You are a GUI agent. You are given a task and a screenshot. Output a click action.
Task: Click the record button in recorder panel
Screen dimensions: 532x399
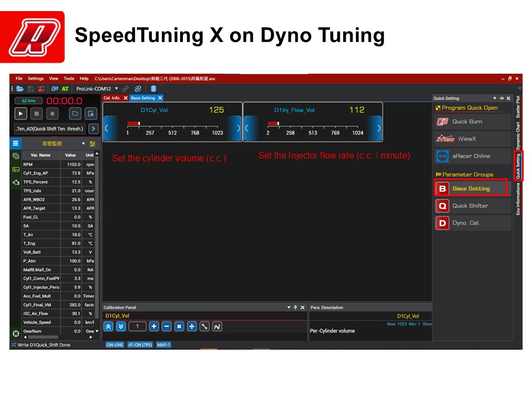pos(52,114)
